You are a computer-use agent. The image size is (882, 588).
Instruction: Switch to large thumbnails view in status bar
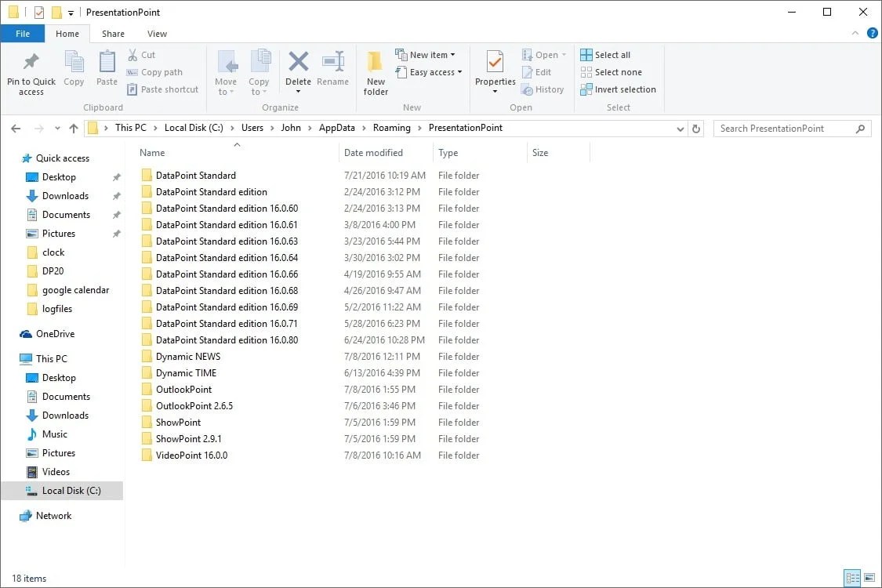tap(870, 578)
